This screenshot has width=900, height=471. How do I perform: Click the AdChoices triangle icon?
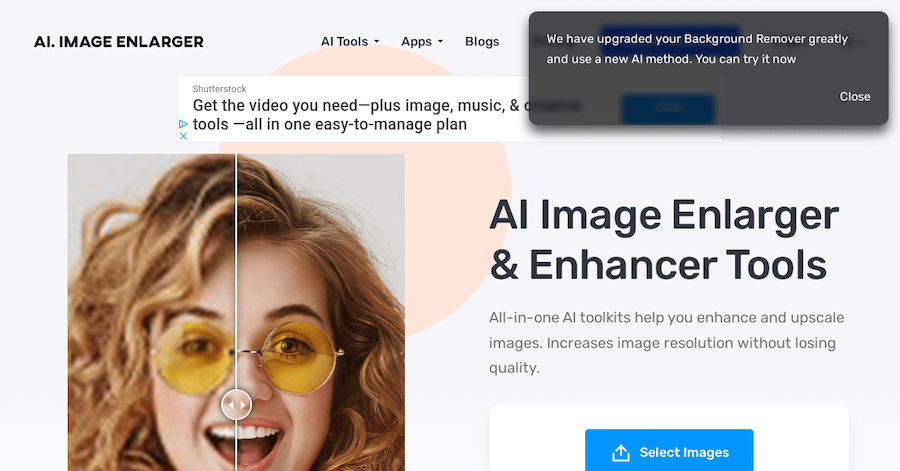coord(183,124)
